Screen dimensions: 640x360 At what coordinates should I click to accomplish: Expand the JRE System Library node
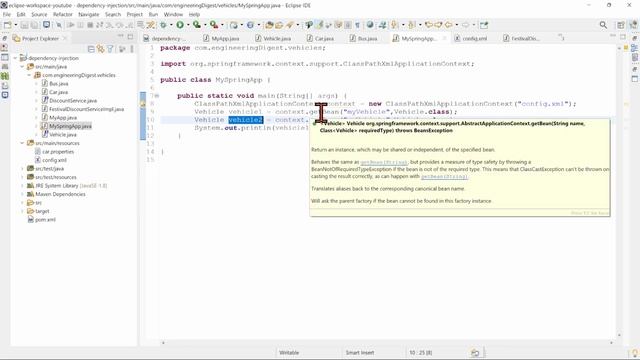point(22,186)
